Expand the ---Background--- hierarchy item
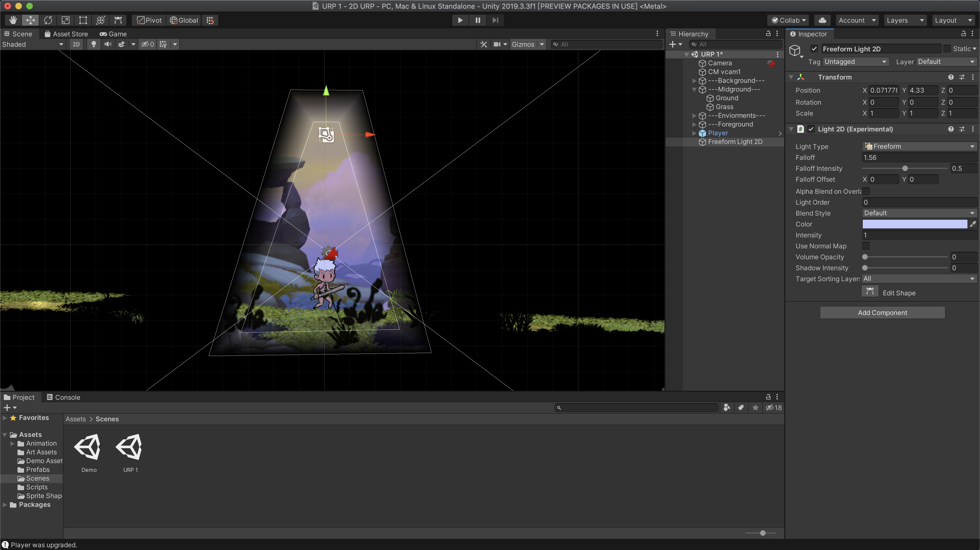 point(694,81)
